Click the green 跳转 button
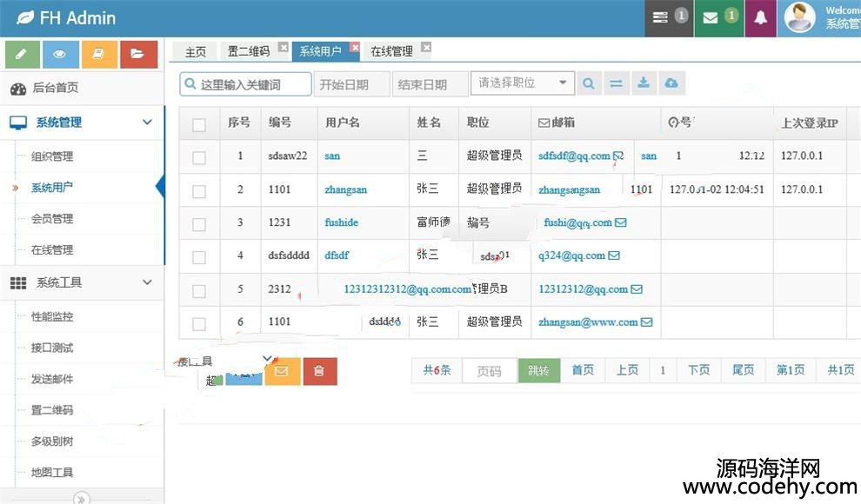Viewport: 861px width, 504px height. tap(538, 371)
